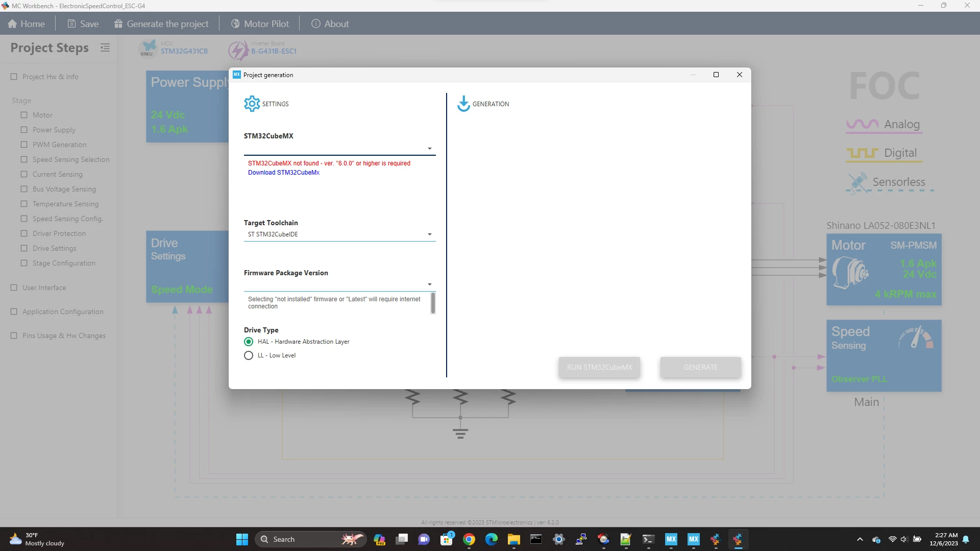Viewport: 980px width, 551px height.
Task: Check the PWM Generation checkbox
Action: click(x=24, y=145)
